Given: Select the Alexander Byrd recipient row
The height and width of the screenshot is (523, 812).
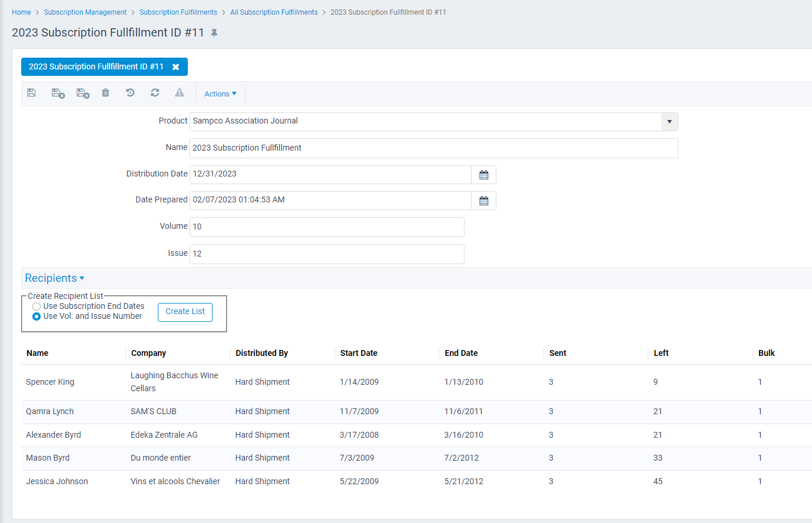Looking at the screenshot, I should tap(416, 435).
